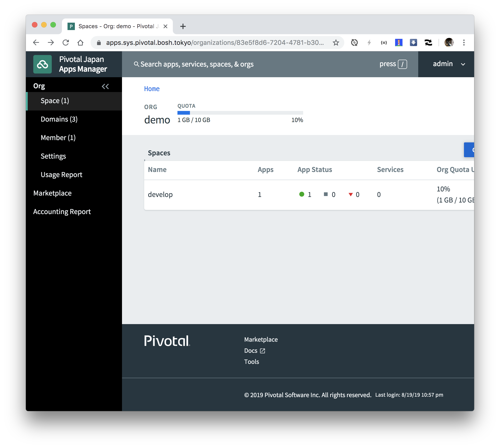Click the lightning bolt extension icon
Screen dimensions: 500x448
click(x=369, y=43)
